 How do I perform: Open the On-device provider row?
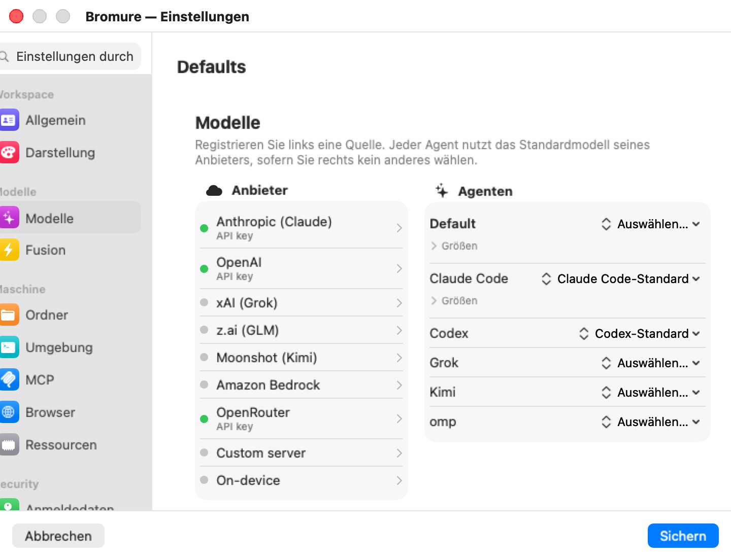[x=302, y=480]
